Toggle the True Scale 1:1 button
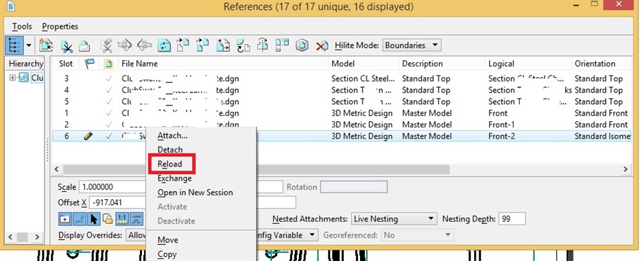 coord(122,219)
